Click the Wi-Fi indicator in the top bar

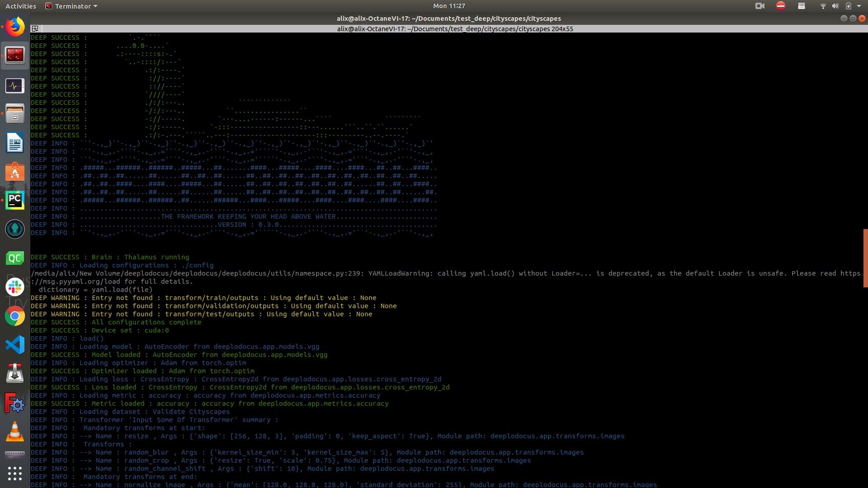[x=823, y=6]
